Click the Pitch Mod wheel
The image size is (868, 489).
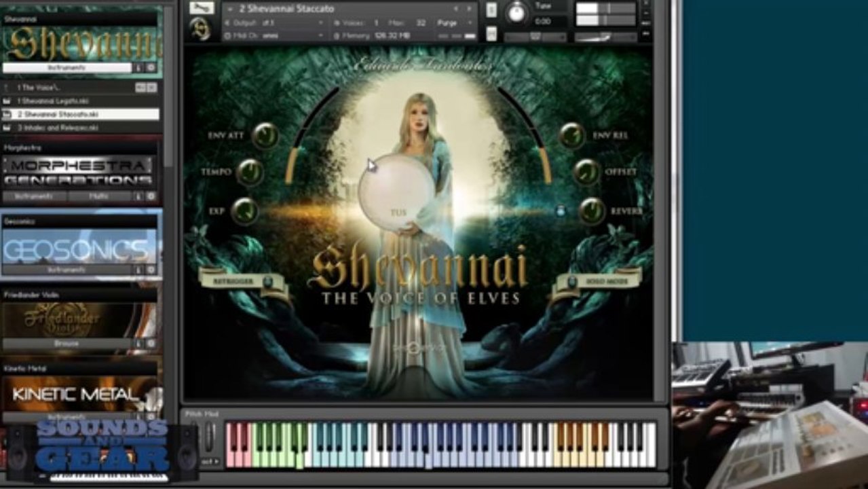(x=210, y=437)
